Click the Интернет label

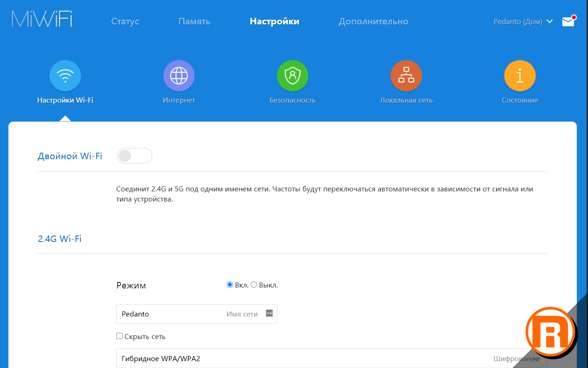179,100
